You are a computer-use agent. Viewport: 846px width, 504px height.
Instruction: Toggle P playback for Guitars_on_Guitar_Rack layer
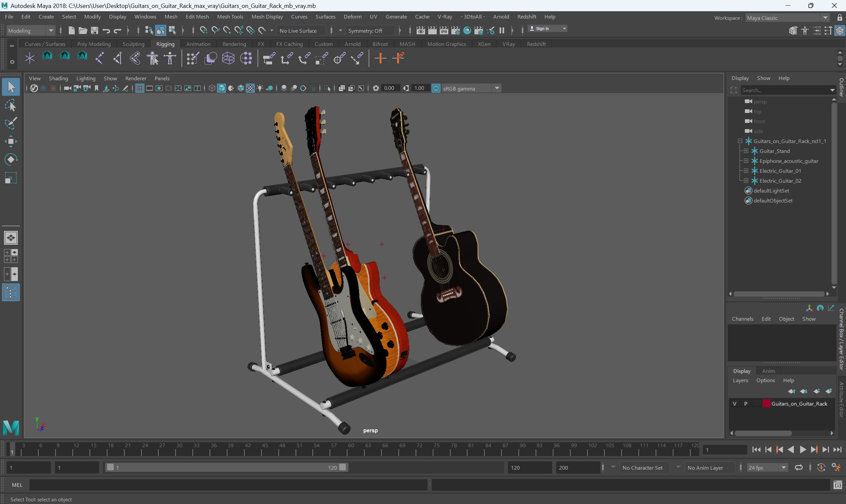[746, 404]
